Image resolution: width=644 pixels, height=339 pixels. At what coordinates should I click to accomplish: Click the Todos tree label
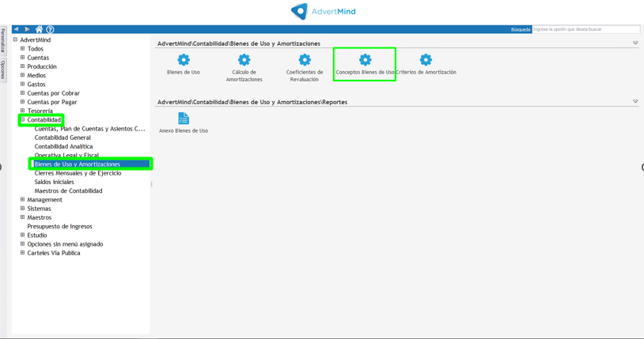36,49
